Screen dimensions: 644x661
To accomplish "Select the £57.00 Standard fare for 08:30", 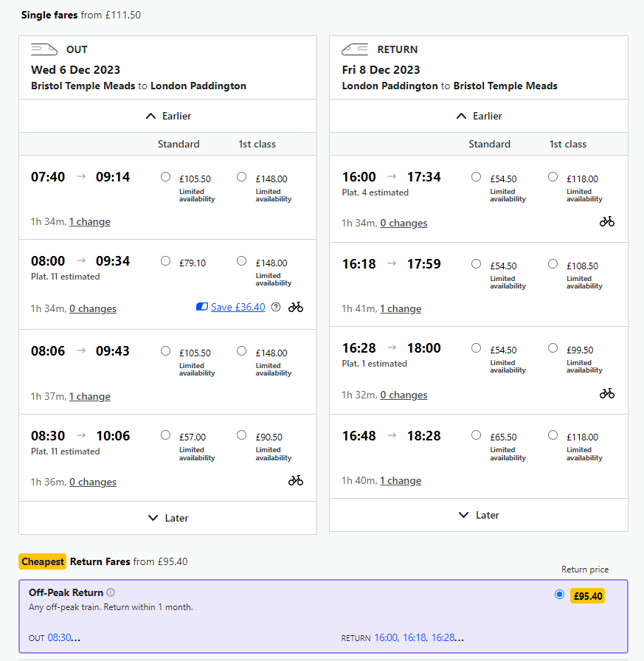I will click(165, 435).
